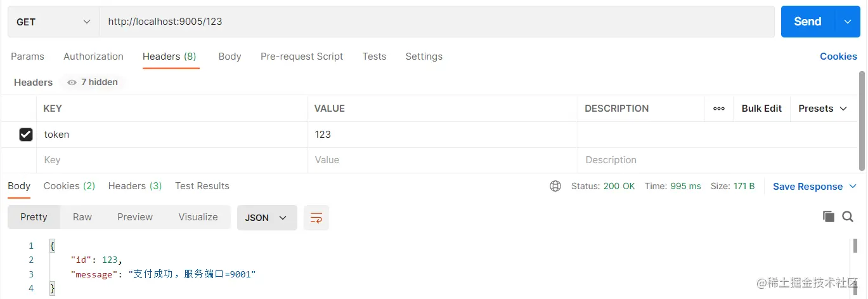Click the request URL field
This screenshot has width=868, height=299.
point(437,22)
